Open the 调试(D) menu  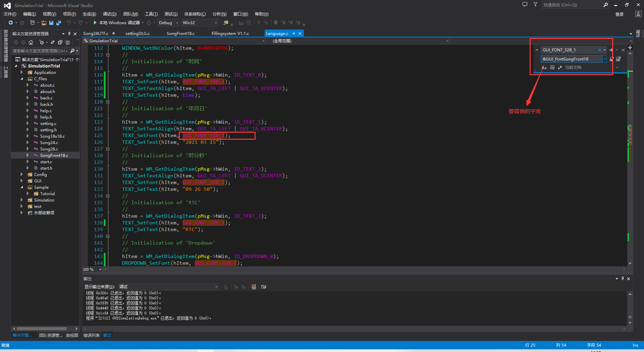pos(110,14)
